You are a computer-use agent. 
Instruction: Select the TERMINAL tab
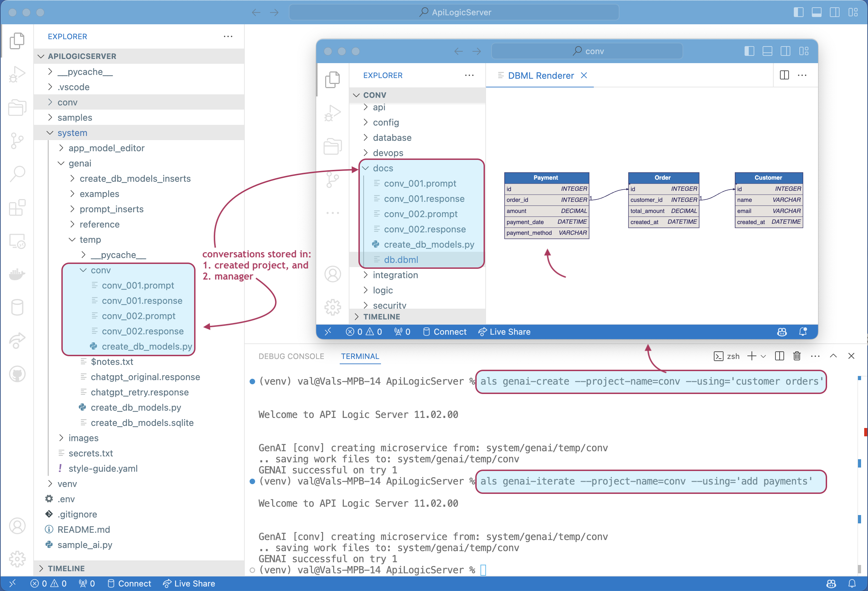[360, 356]
